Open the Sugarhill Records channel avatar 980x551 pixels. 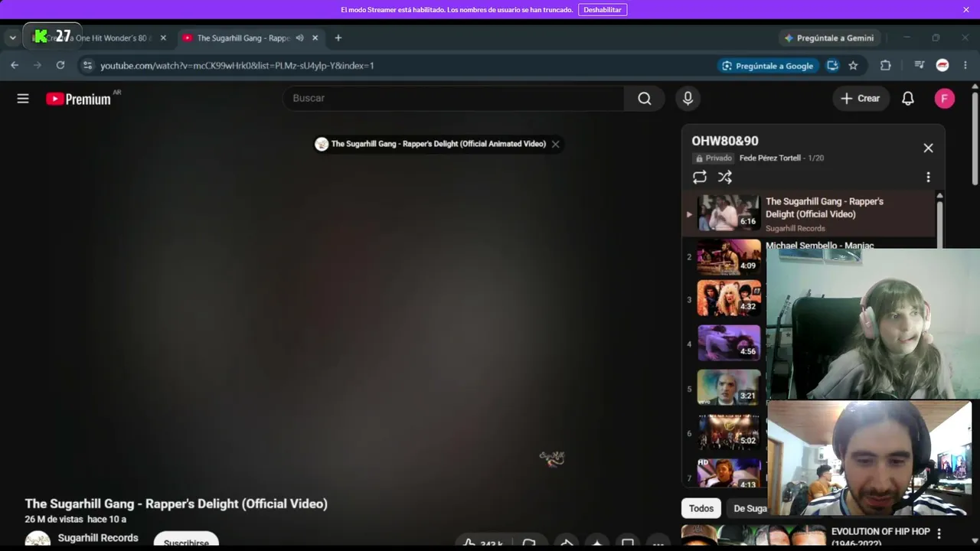click(38, 540)
